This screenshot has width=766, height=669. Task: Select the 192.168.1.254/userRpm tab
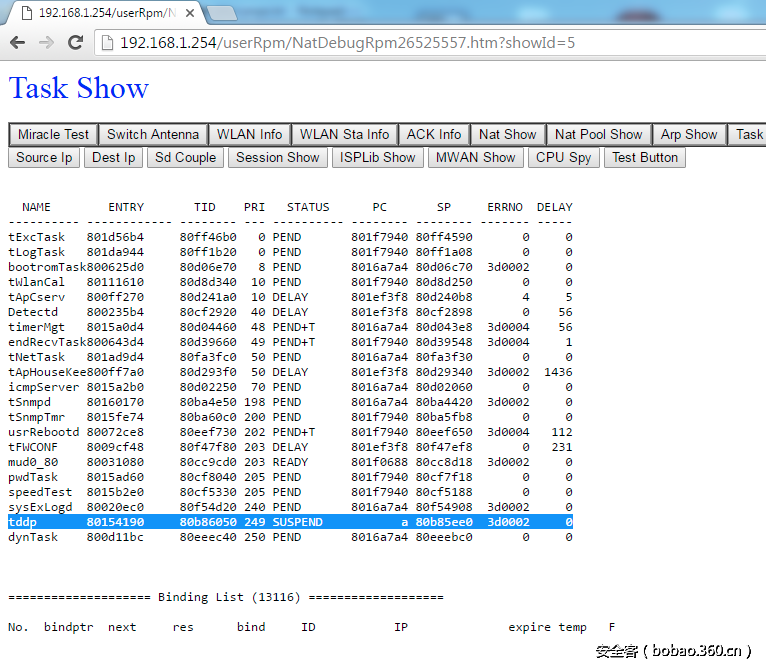point(103,13)
